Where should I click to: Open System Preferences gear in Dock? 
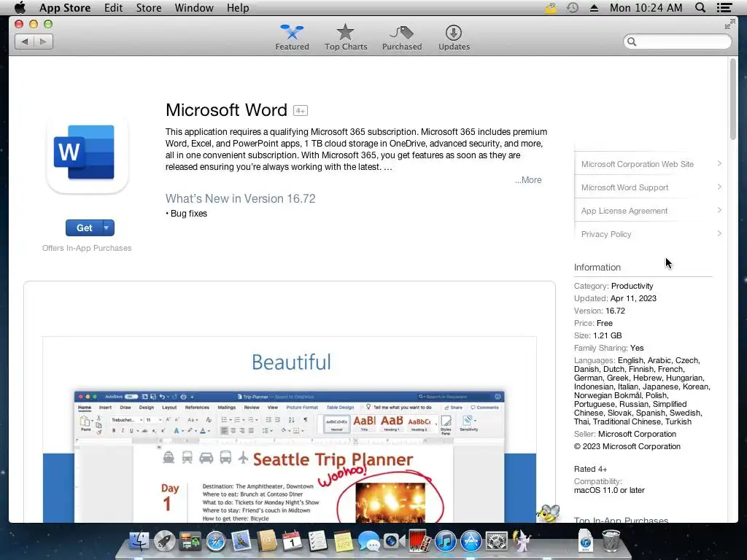point(496,542)
